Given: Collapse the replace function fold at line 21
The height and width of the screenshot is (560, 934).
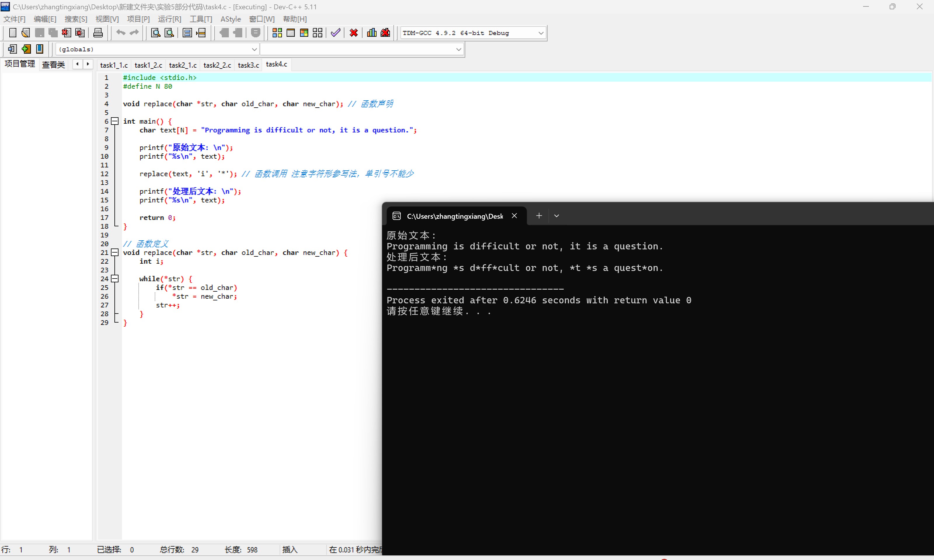Looking at the screenshot, I should tap(115, 253).
